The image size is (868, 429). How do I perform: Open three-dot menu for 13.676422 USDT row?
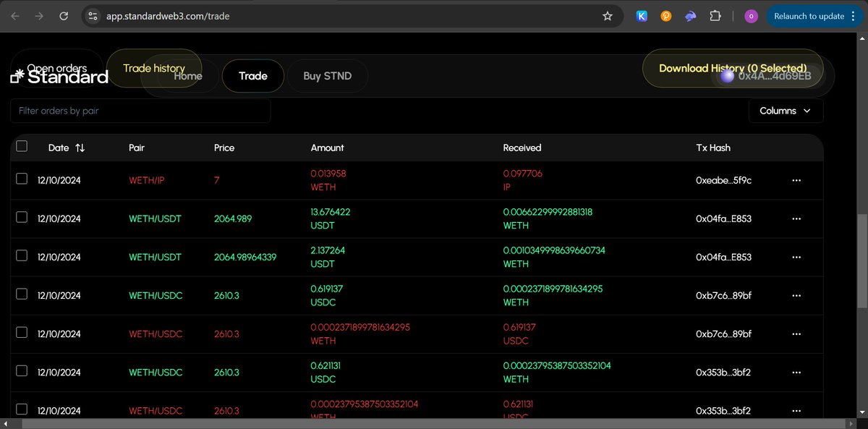(796, 218)
